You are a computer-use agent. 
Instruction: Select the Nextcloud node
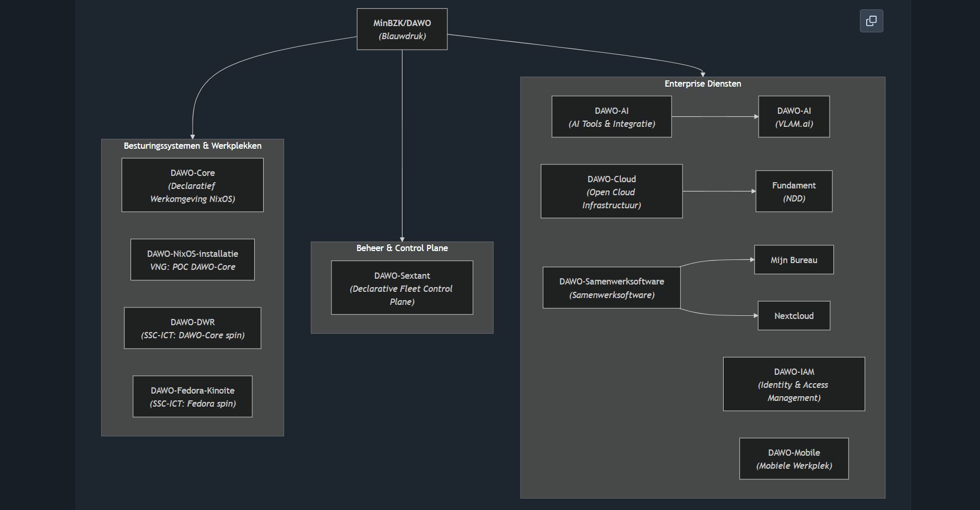pos(794,316)
